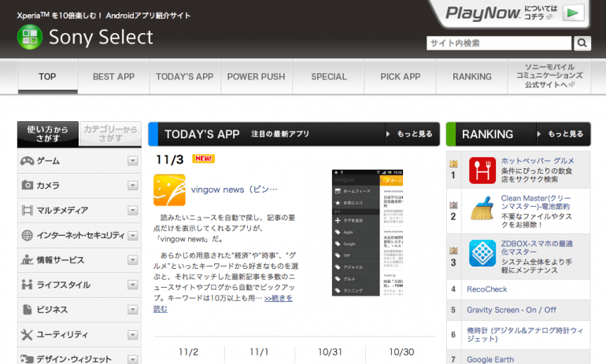Screen dimensions: 606x364
Task: Click the camera icon for カメラ
Action: coord(27,186)
